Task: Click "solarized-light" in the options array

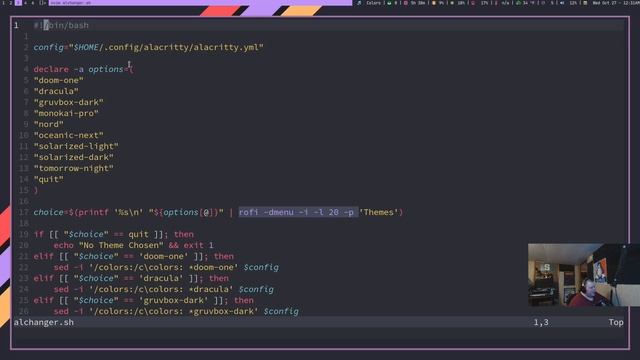Action: [x=76, y=146]
